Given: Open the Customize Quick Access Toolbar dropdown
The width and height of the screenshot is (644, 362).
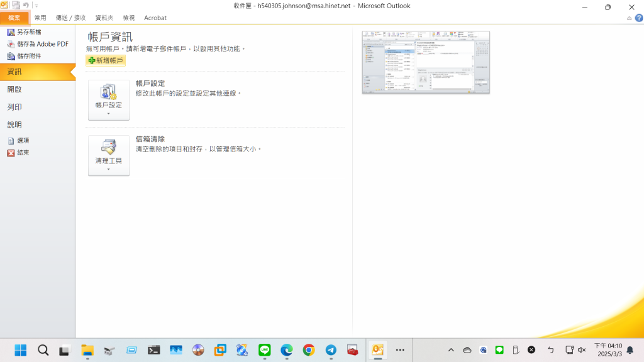Looking at the screenshot, I should coord(36,6).
